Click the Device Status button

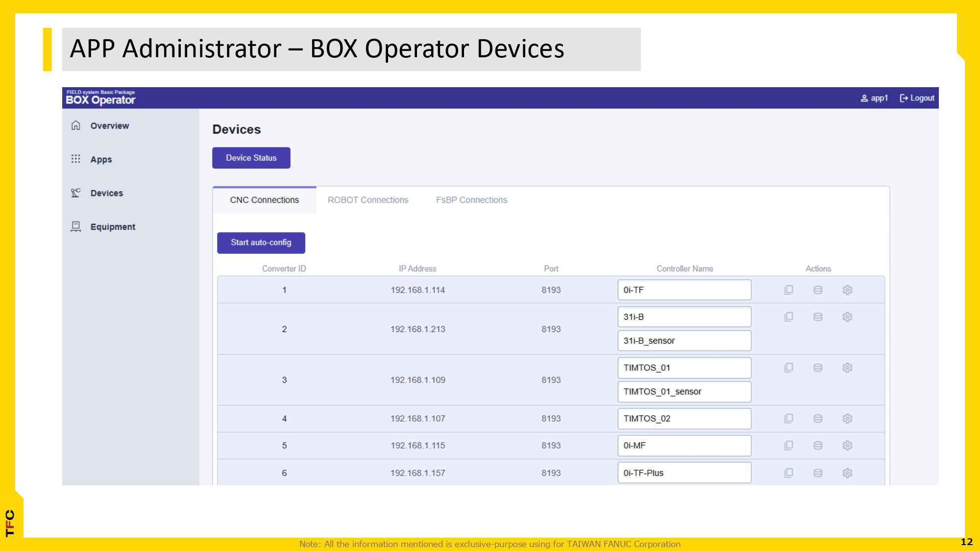coord(251,158)
